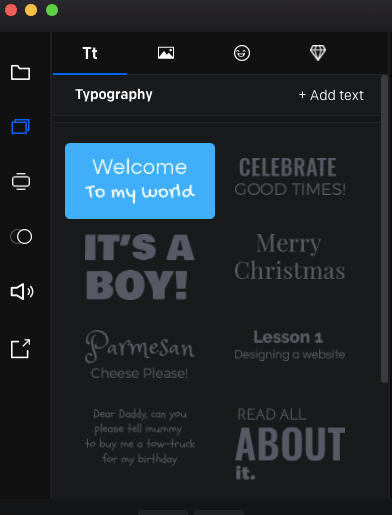
Task: Switch to the emoji stickers tab
Action: (242, 53)
